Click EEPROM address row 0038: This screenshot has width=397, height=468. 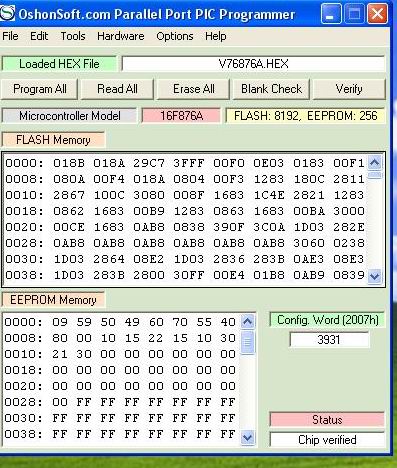pyautogui.click(x=23, y=434)
